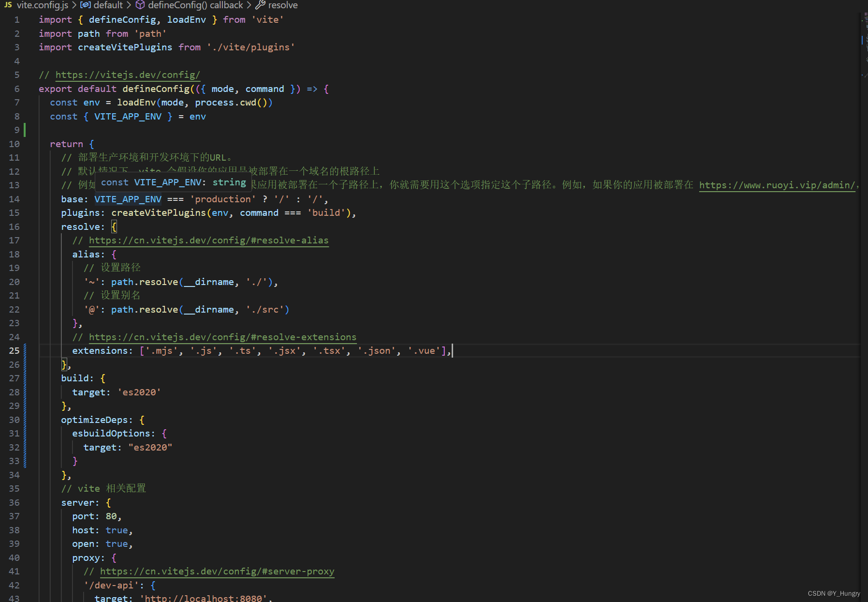This screenshot has width=868, height=602.
Task: Select vite.config.js in the breadcrumb bar
Action: coord(43,5)
